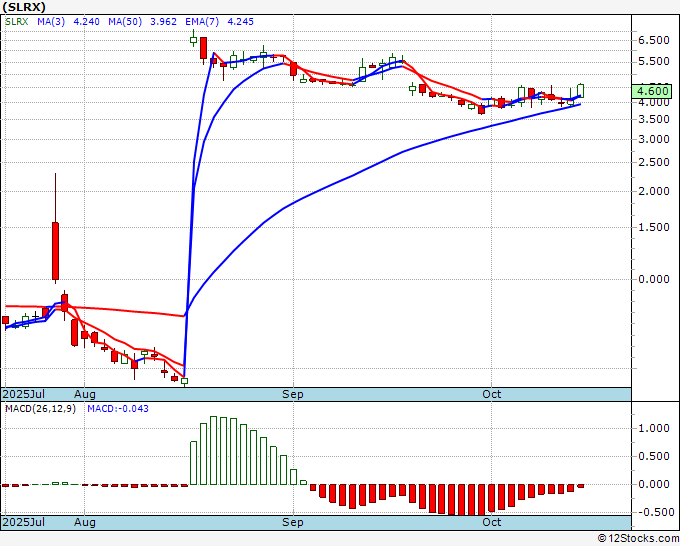Click the Oct marker on MACD timeline
Image resolution: width=680 pixels, height=546 pixels.
[x=491, y=522]
